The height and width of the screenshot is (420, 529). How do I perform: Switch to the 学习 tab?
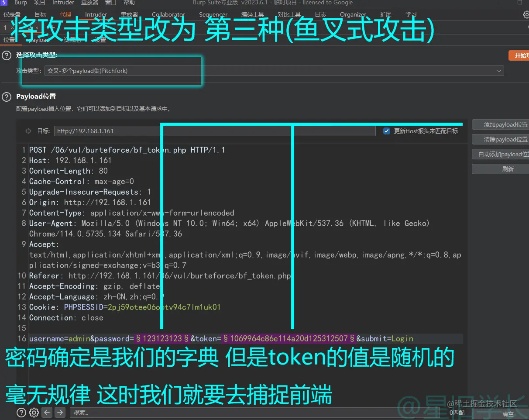411,15
